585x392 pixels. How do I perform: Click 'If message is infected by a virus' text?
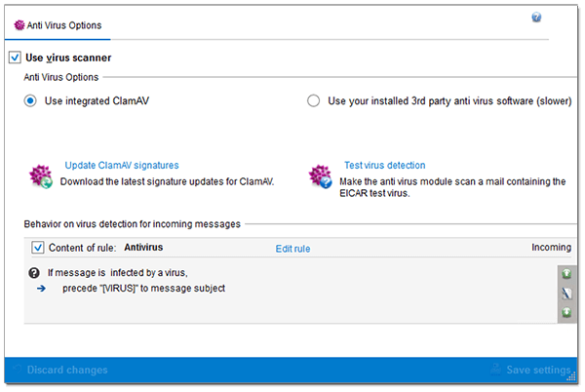coord(118,273)
